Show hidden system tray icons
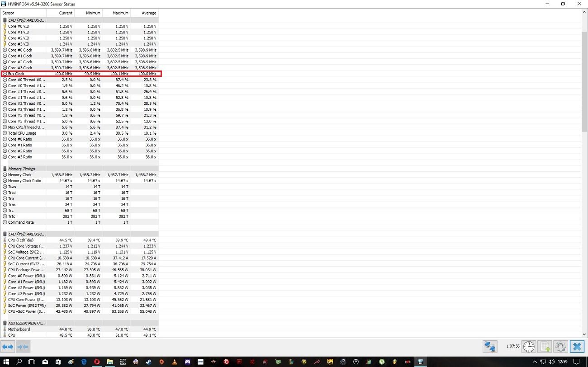588x367 pixels. point(535,362)
